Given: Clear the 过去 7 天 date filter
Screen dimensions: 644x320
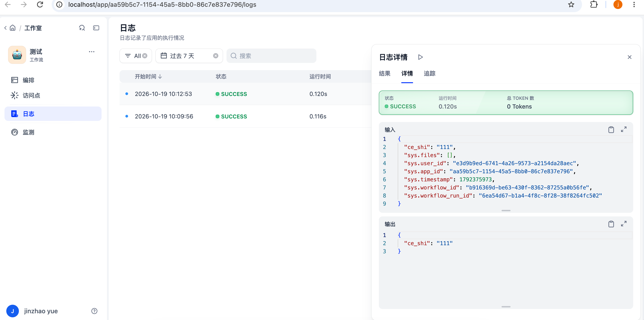Looking at the screenshot, I should [x=215, y=56].
